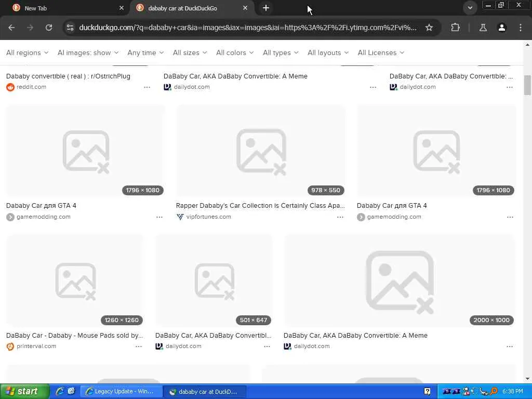Image resolution: width=532 pixels, height=399 pixels.
Task: Open more options for reddit.com result
Action: [147, 87]
